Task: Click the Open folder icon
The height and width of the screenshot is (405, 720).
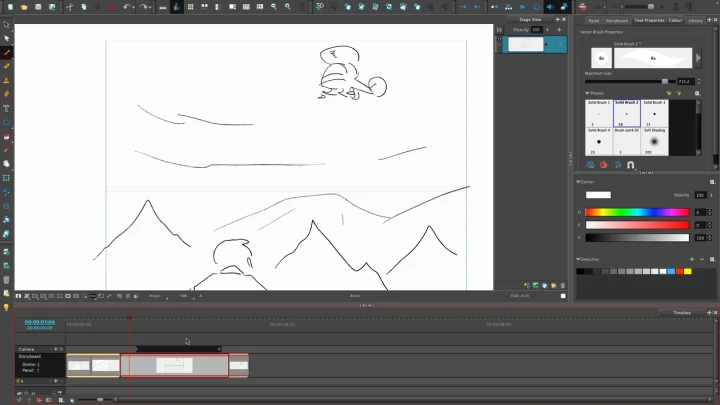Action: [23, 7]
